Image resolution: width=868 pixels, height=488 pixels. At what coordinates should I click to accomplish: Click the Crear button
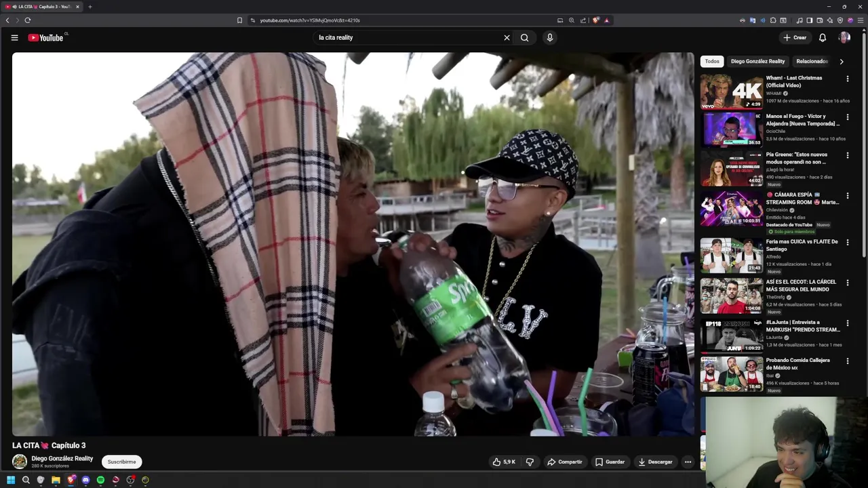(x=794, y=37)
